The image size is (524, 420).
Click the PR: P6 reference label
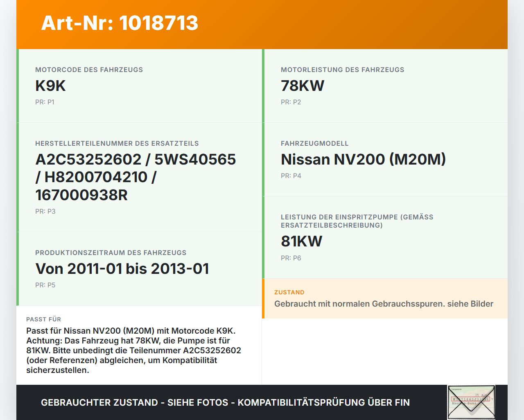pos(291,258)
